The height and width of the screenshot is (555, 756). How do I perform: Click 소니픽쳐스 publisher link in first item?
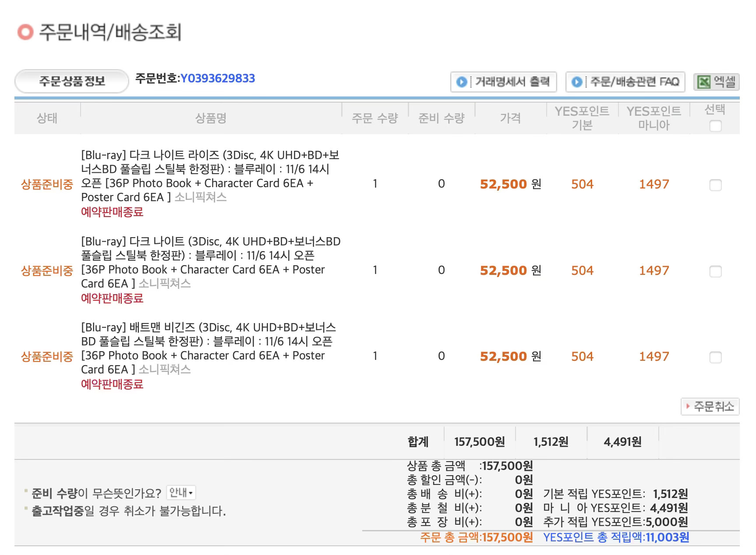[201, 197]
